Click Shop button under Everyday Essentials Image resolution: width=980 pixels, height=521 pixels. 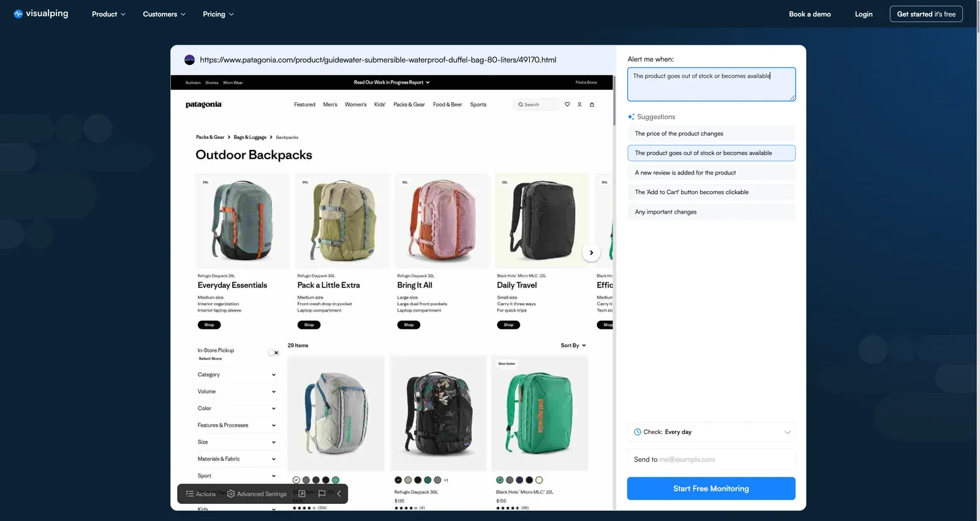pyautogui.click(x=209, y=325)
